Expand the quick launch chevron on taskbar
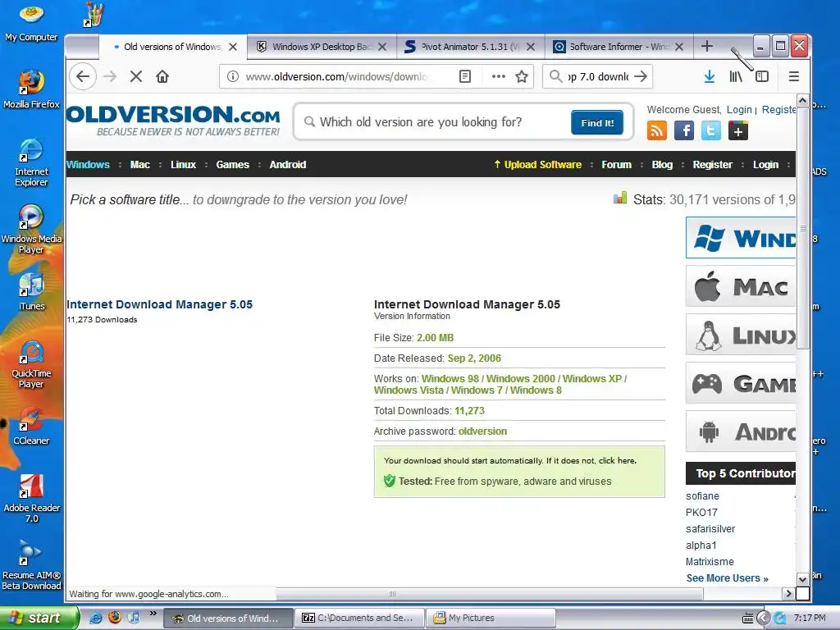Screen dimensions: 840x630 click(153, 614)
